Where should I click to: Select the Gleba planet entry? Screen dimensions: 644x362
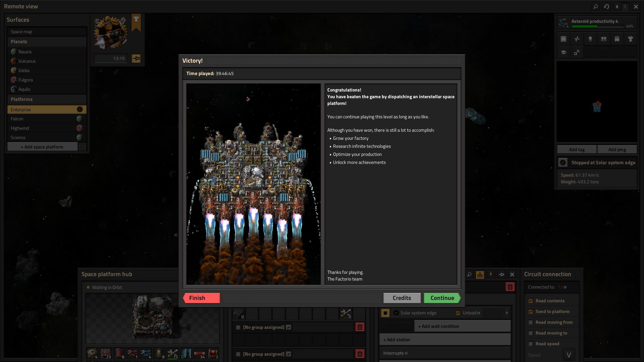click(x=47, y=70)
